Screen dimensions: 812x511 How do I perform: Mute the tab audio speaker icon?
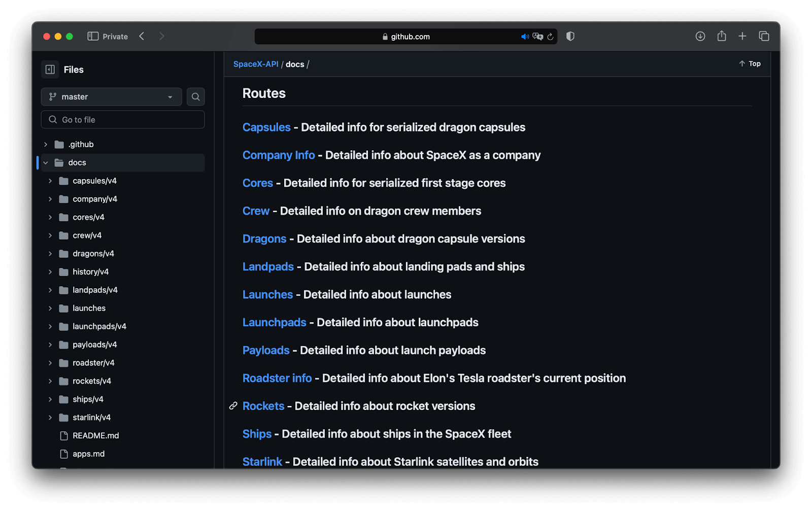click(x=525, y=37)
